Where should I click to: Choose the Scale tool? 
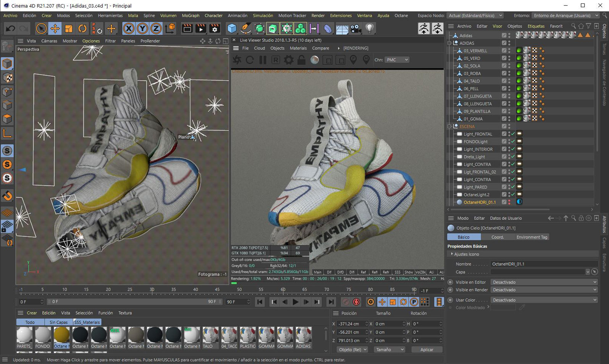click(69, 28)
